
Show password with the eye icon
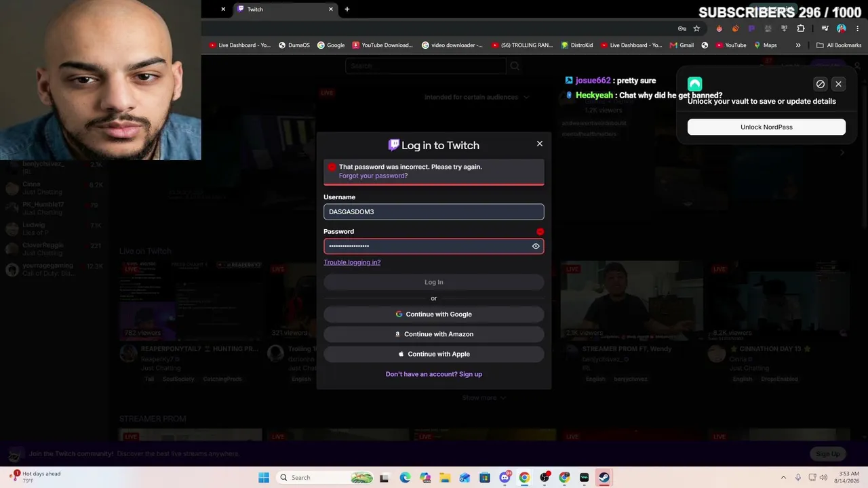pyautogui.click(x=536, y=246)
